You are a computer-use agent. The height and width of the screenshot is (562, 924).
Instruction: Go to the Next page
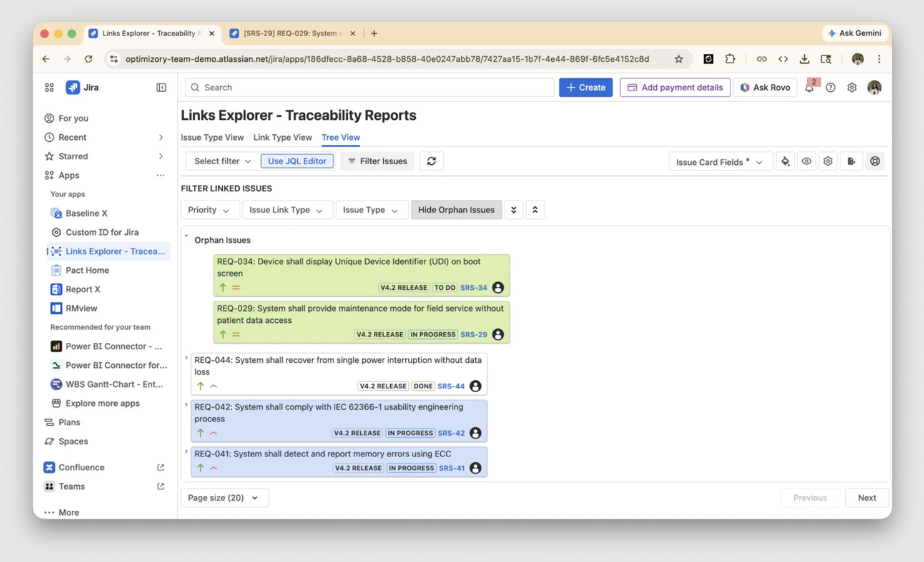click(867, 498)
